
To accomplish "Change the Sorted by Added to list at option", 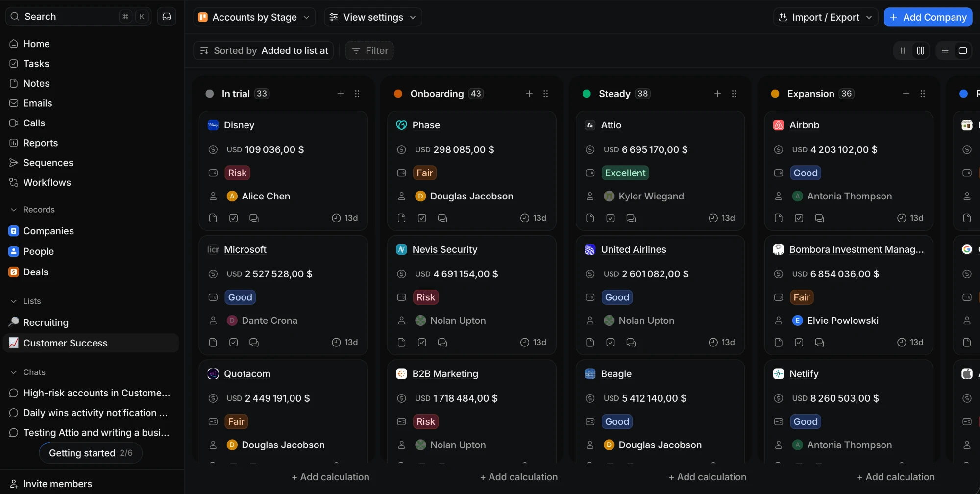I will point(264,50).
